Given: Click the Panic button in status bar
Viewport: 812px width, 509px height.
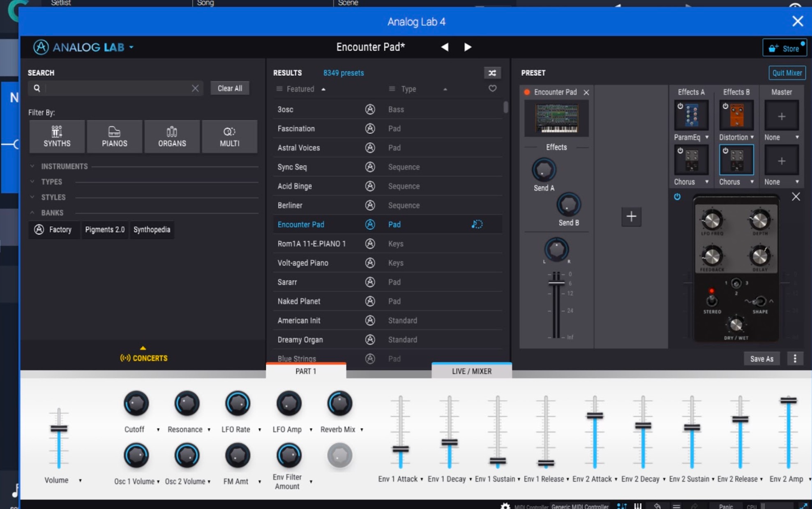Looking at the screenshot, I should click(726, 506).
